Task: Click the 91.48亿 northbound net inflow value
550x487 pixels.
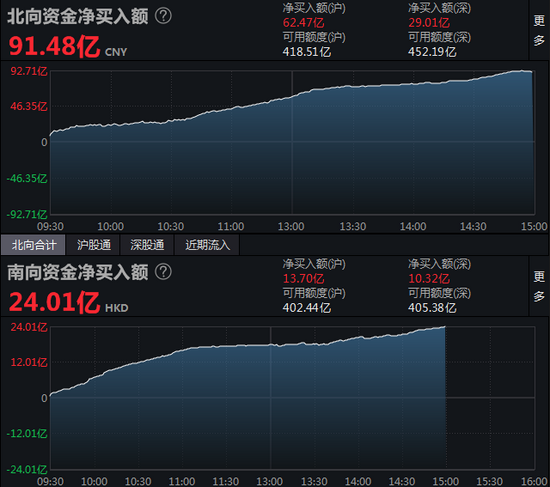Action: (54, 47)
